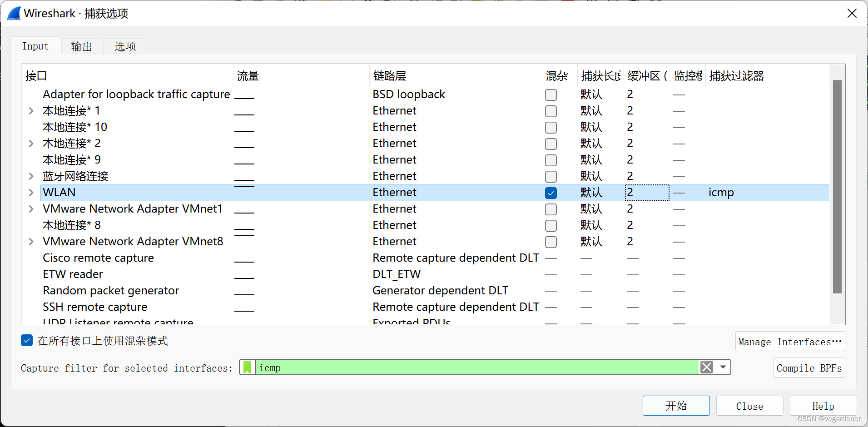Click the 监控模式 column header

[688, 76]
